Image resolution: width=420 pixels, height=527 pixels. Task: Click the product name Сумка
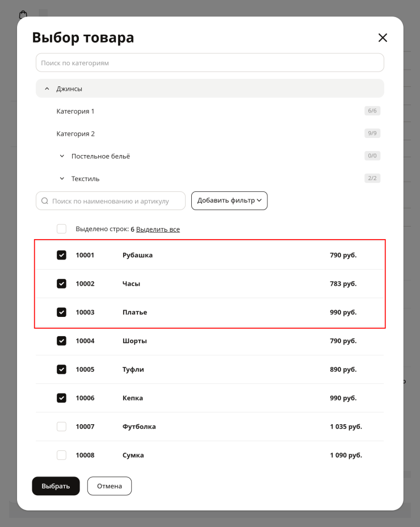(x=133, y=455)
